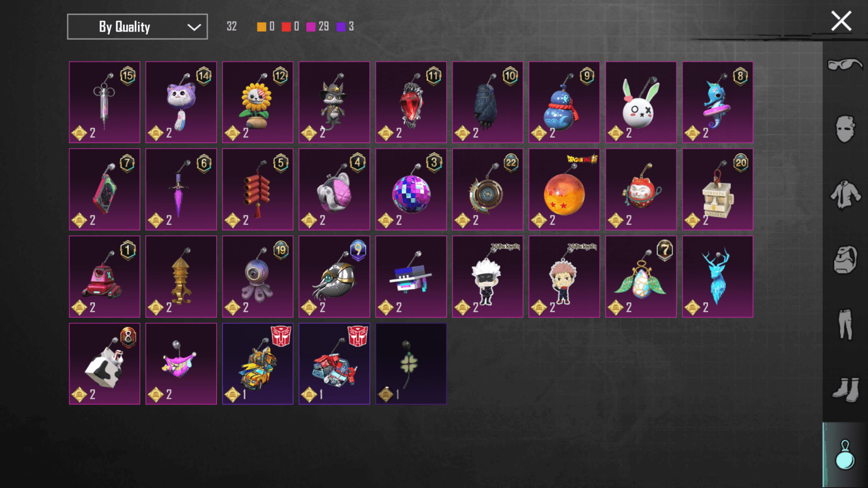Select the white bunny ornament
The width and height of the screenshot is (868, 488).
click(641, 102)
